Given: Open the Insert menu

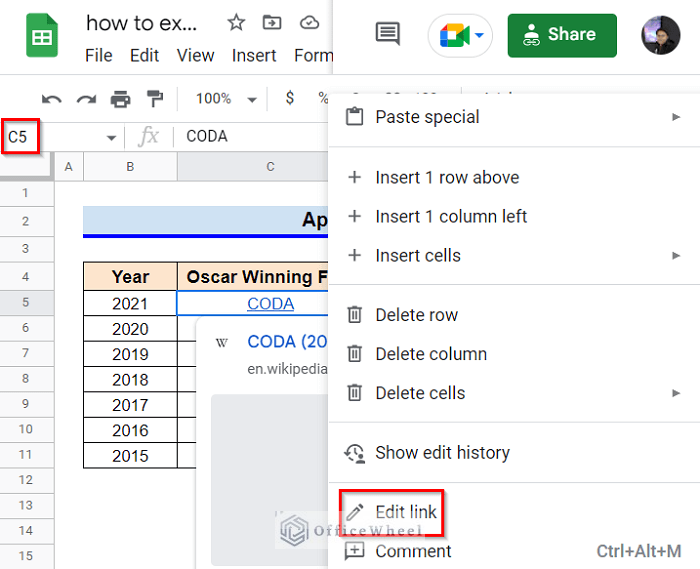Looking at the screenshot, I should tap(254, 55).
